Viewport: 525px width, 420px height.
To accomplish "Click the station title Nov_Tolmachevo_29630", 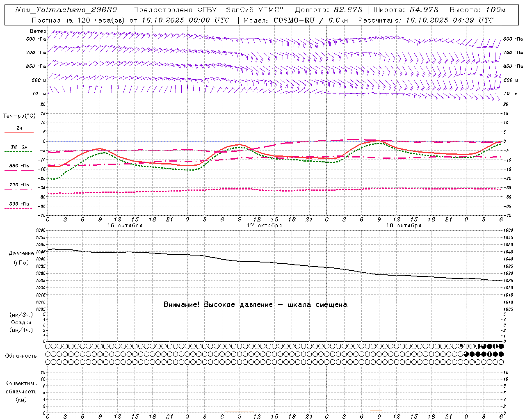I will point(66,10).
